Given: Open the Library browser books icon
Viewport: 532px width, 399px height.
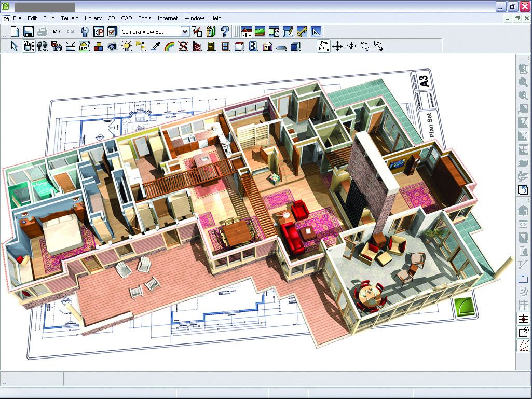Looking at the screenshot, I should (x=211, y=32).
